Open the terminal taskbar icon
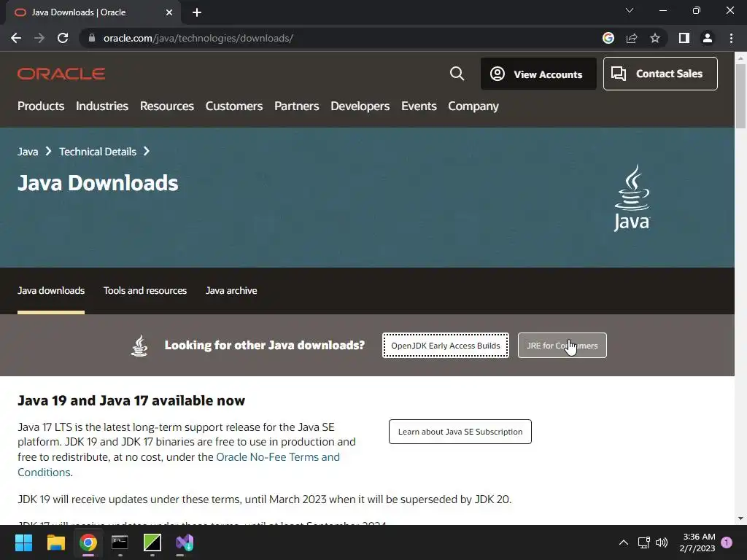Image resolution: width=747 pixels, height=560 pixels. [120, 542]
